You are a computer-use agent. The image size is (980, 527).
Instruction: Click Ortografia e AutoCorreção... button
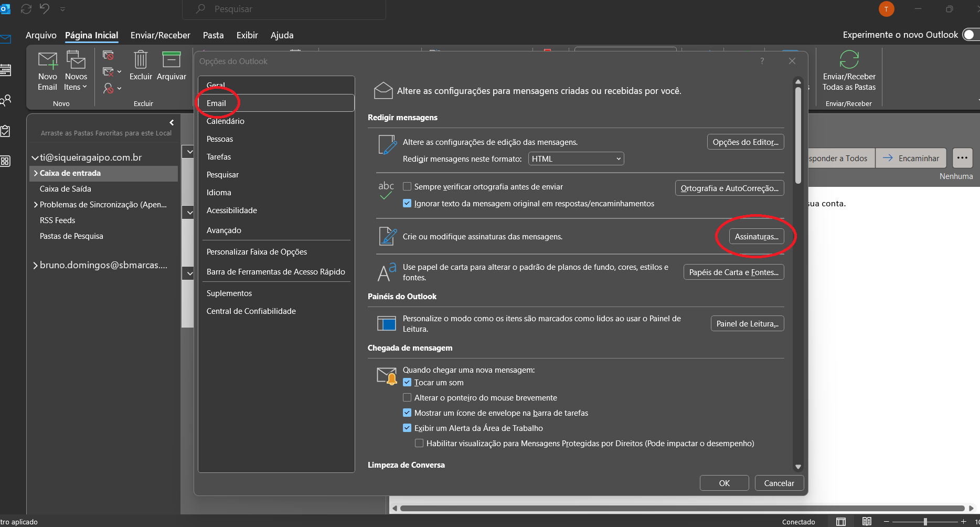[x=729, y=188]
